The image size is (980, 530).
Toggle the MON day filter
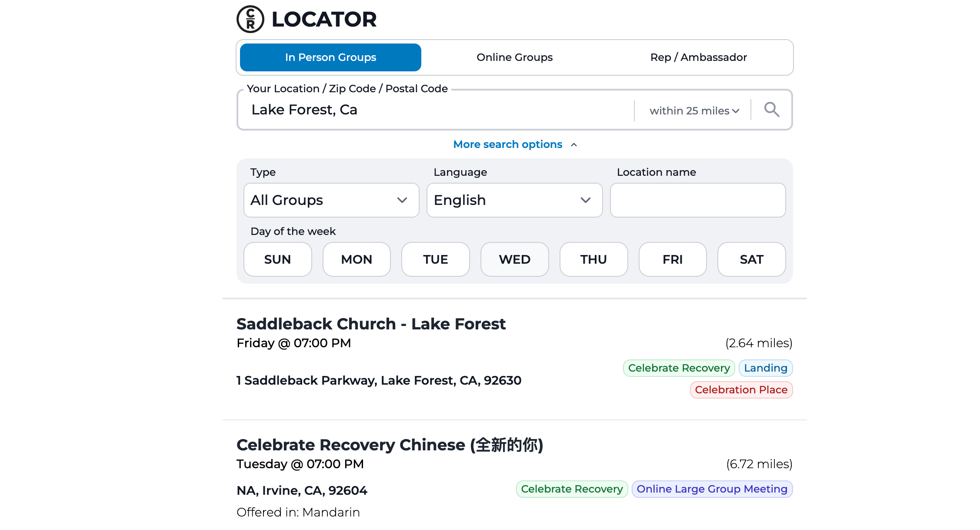point(357,259)
